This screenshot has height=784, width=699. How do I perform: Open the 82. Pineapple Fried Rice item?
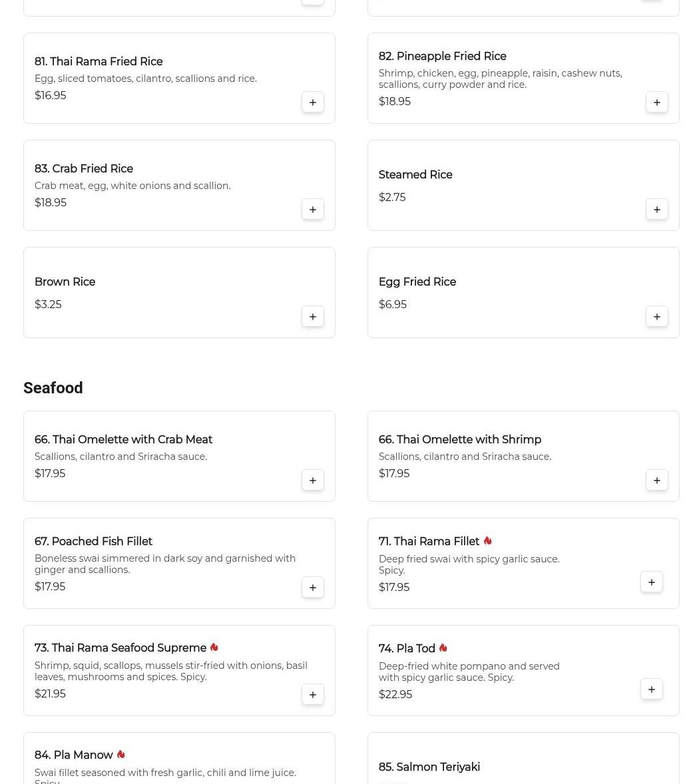point(442,57)
